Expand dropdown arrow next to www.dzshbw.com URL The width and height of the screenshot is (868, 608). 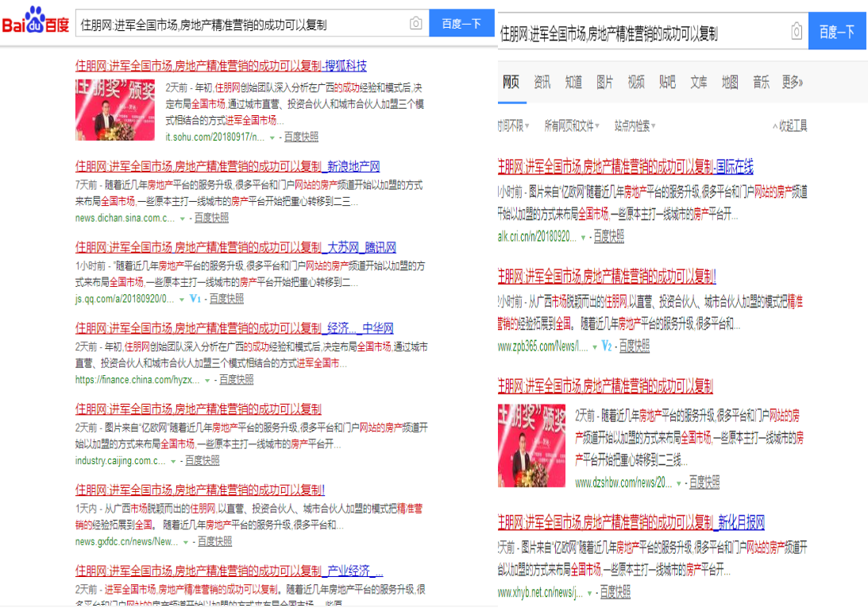tap(679, 483)
